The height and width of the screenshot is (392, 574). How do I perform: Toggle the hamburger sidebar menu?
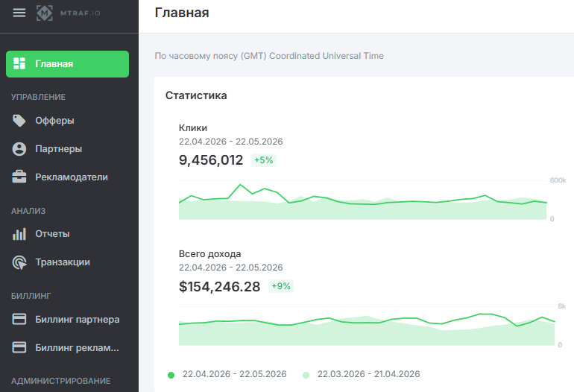click(x=19, y=13)
